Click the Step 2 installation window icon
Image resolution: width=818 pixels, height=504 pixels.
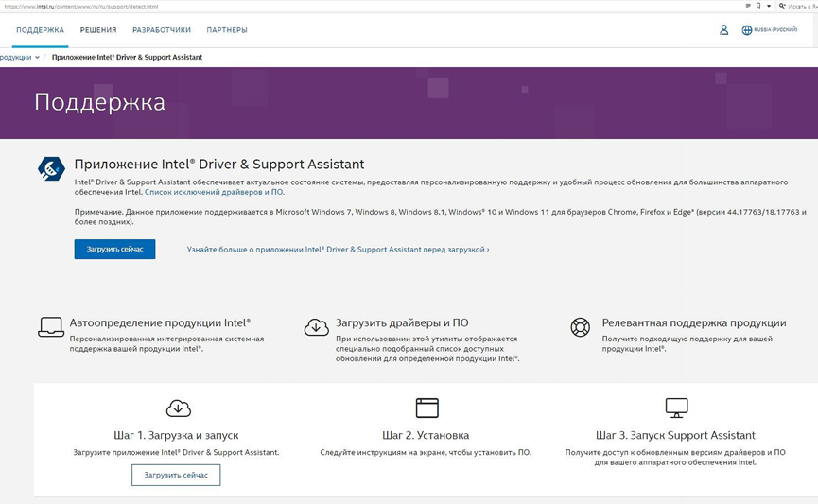pyautogui.click(x=426, y=408)
